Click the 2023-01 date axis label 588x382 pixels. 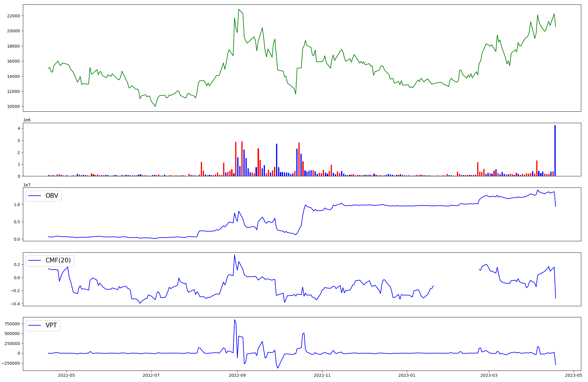tap(407, 375)
